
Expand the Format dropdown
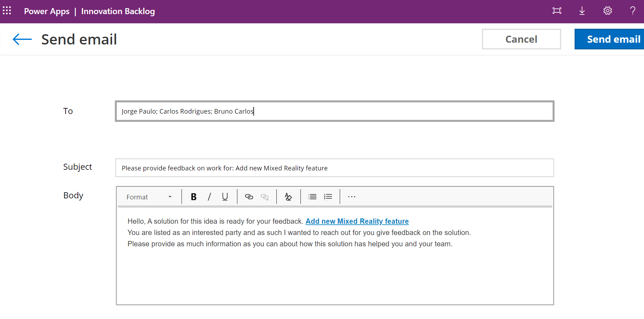click(x=149, y=197)
